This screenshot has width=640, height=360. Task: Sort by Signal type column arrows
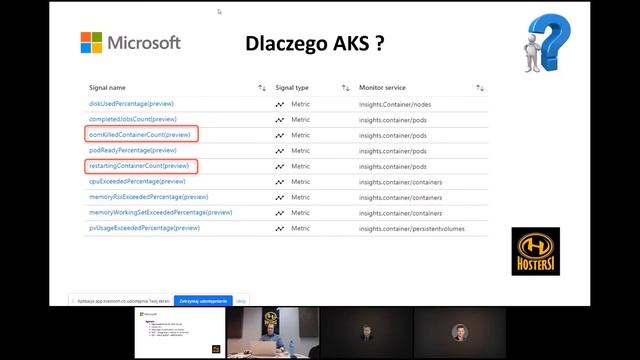346,88
